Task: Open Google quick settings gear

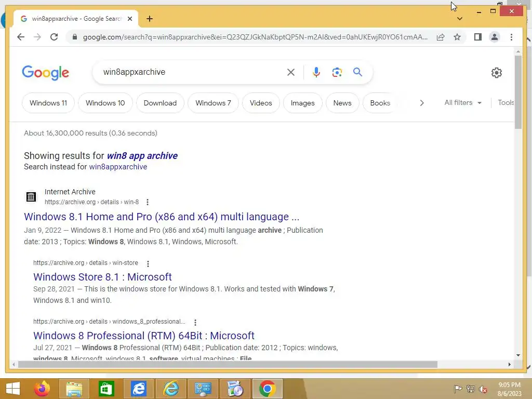Action: pyautogui.click(x=496, y=72)
